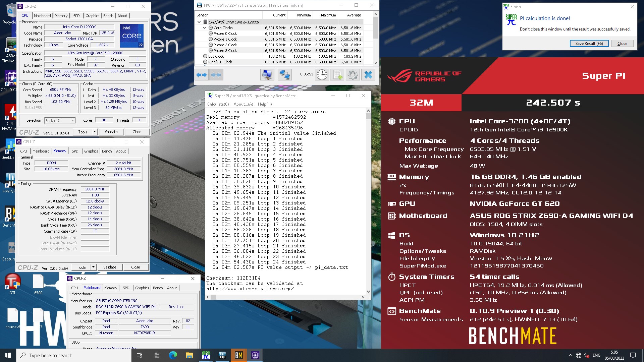Viewport: 644px width, 362px height.
Task: Reset HWiNFO timer with clock icon
Action: [x=322, y=75]
